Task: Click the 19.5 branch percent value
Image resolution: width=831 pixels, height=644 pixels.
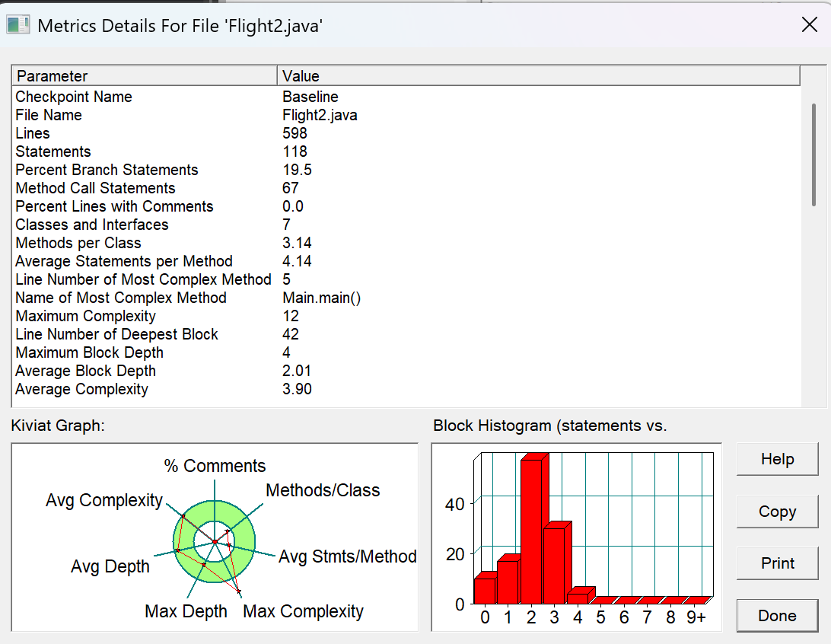Action: (297, 171)
